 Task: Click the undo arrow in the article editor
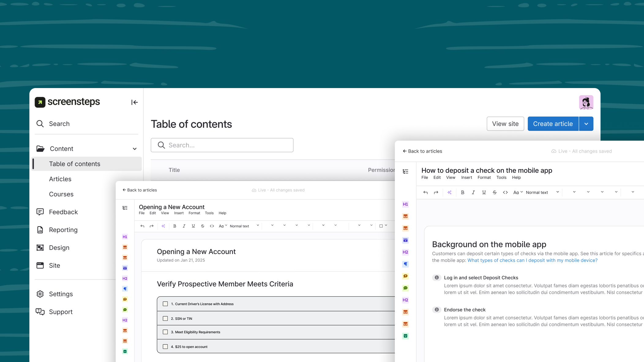coord(425,192)
